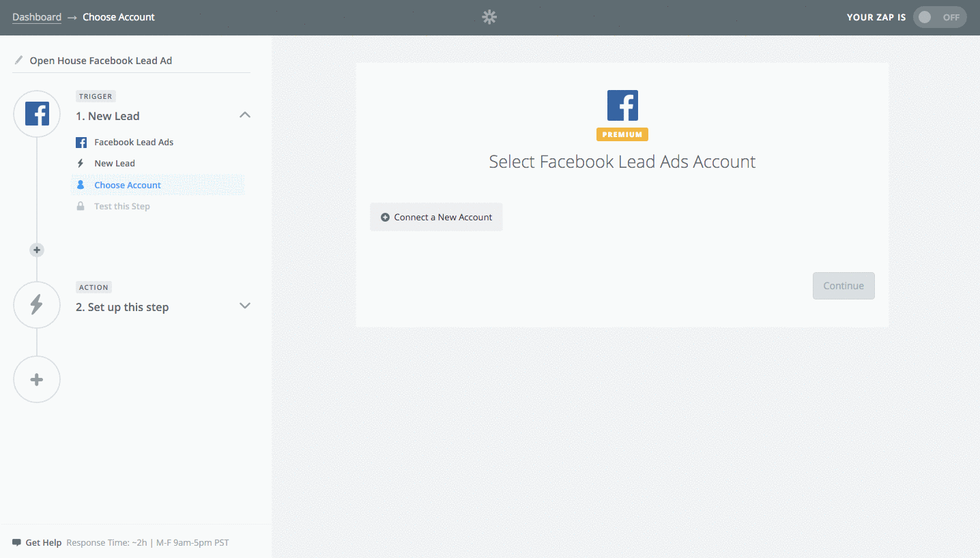Click the Zapier logo in header

(489, 17)
